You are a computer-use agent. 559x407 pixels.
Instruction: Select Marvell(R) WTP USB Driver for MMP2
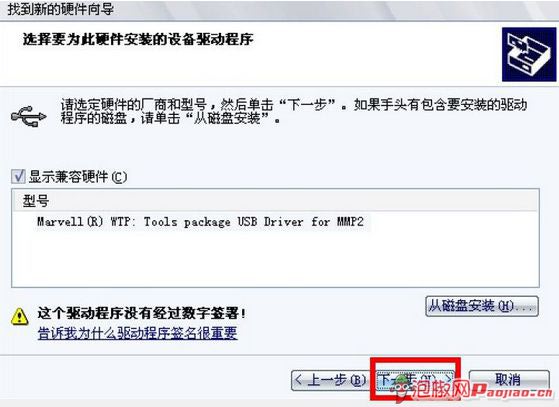[x=200, y=222]
